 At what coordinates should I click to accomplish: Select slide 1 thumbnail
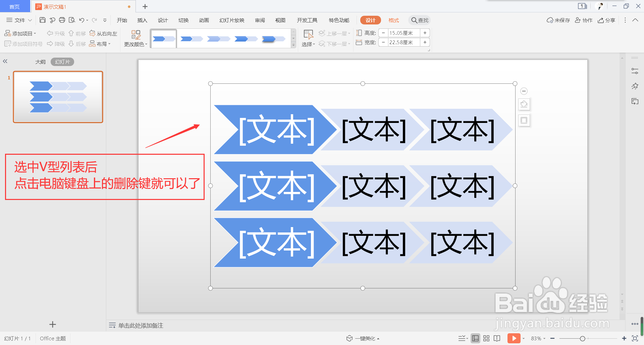[x=58, y=97]
